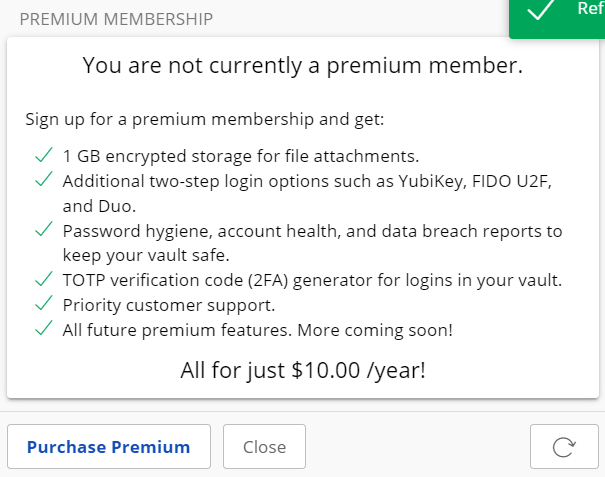Click the Purchase Premium button
The width and height of the screenshot is (605, 477).
(x=109, y=447)
